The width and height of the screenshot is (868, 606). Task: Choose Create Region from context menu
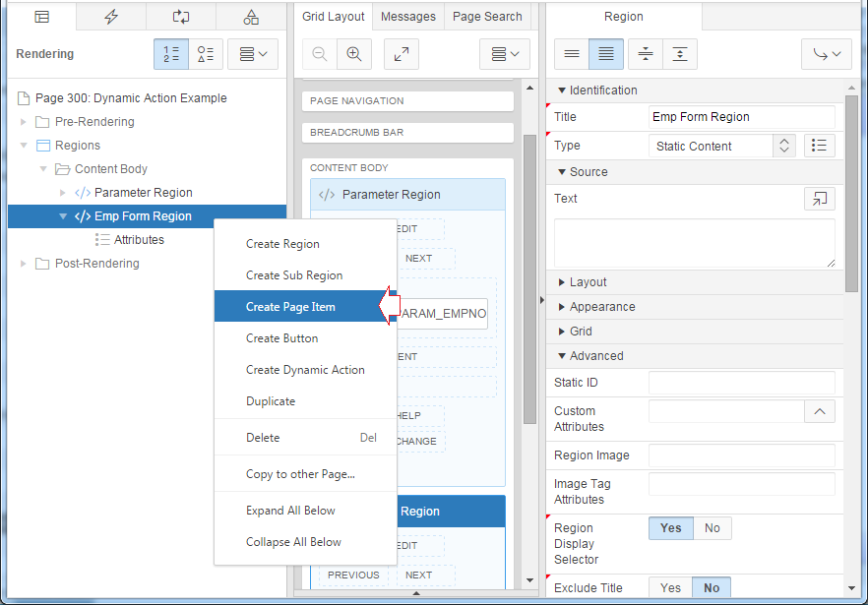pos(305,244)
